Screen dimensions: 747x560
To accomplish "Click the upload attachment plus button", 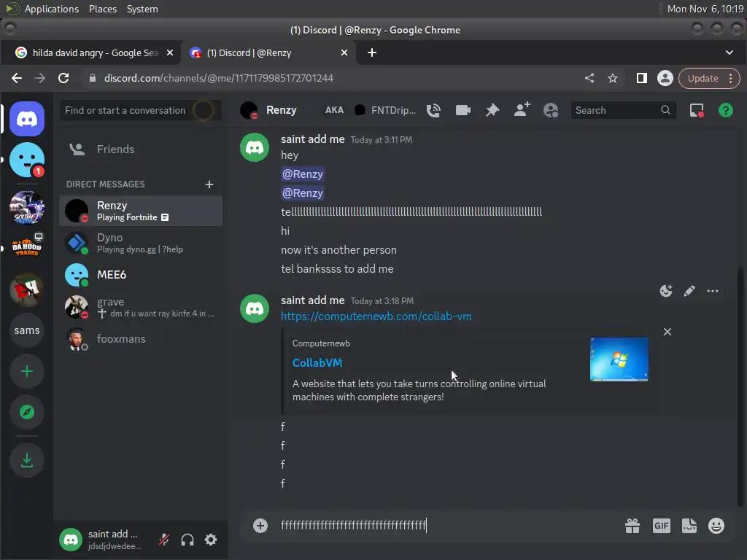I will click(260, 526).
